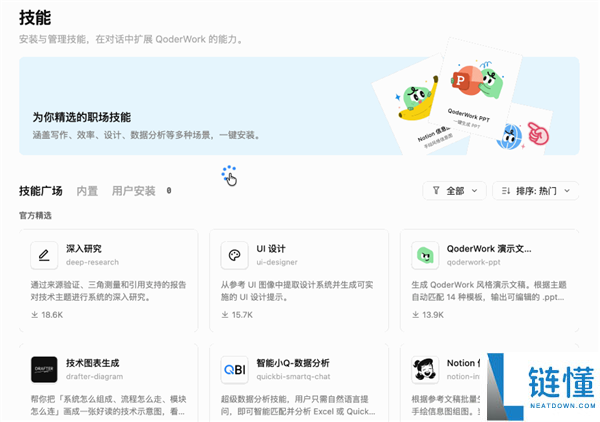The height and width of the screenshot is (422, 600).
Task: Click the black DRAFTER icon
Action: click(x=44, y=370)
